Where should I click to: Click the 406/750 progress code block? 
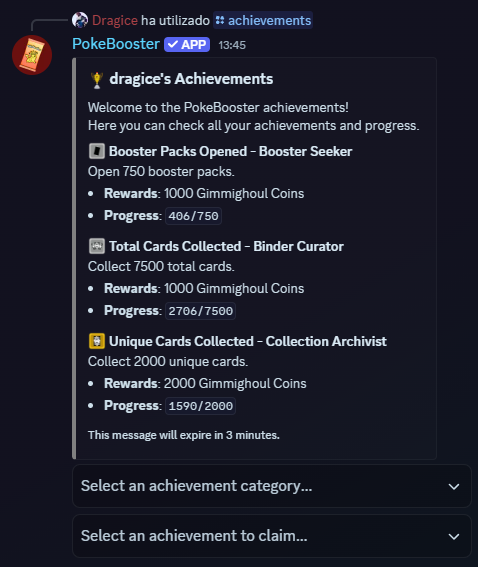tap(193, 216)
